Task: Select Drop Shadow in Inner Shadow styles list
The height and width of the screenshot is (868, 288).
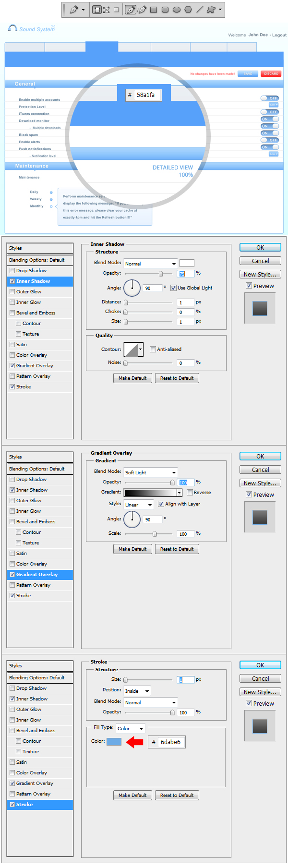Action: [x=31, y=271]
